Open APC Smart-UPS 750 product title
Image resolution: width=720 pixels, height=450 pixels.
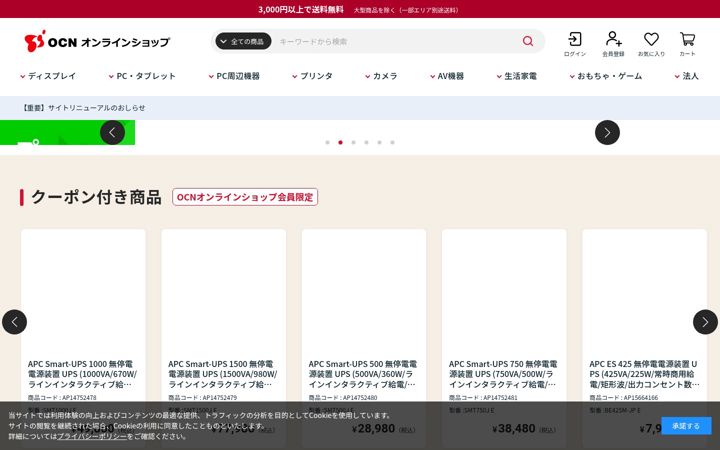coord(503,374)
